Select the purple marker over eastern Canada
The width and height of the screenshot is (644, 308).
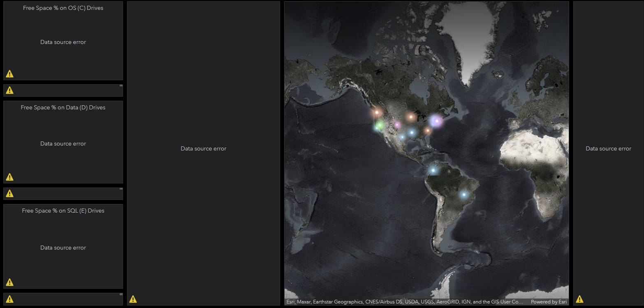pyautogui.click(x=436, y=120)
